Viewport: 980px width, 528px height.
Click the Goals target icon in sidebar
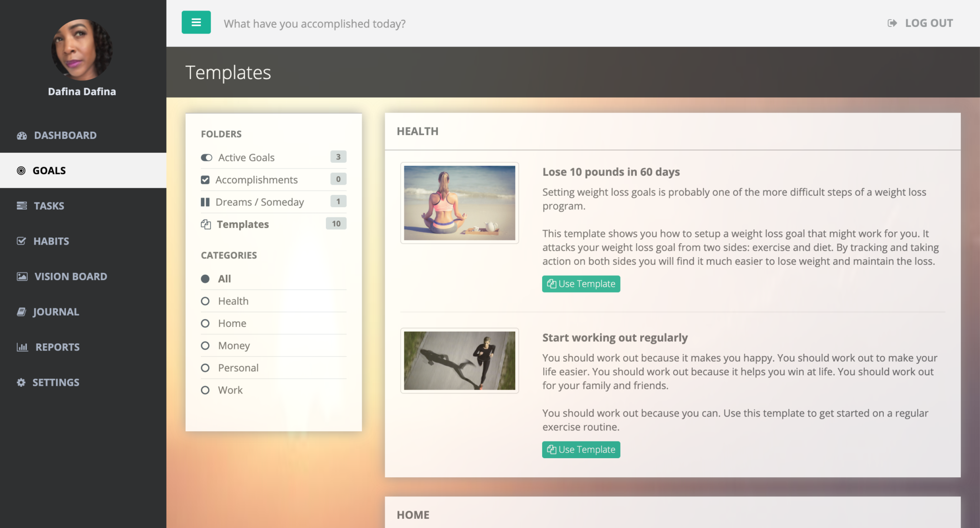click(21, 170)
